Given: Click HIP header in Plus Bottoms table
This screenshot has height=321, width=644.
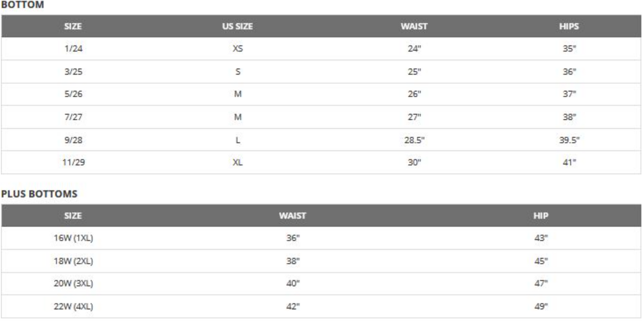Looking at the screenshot, I should 541,216.
